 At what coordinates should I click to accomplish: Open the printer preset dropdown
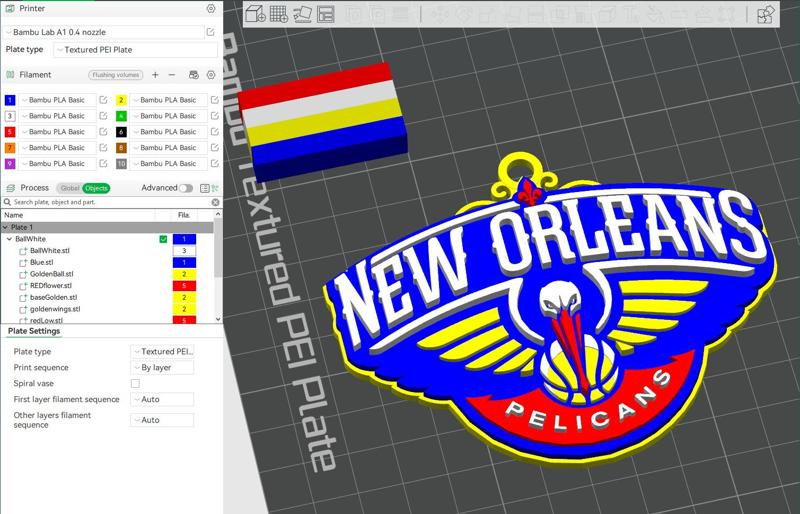(104, 32)
